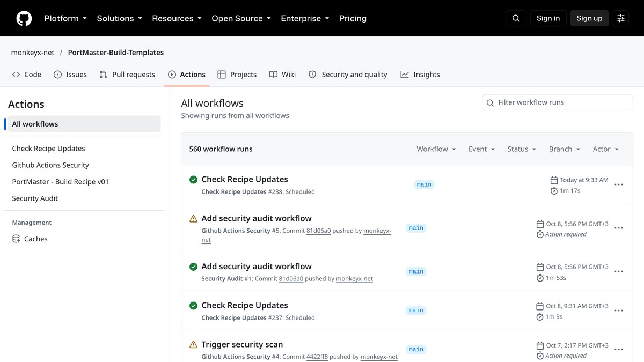Open the Status filter dropdown
The height and width of the screenshot is (362, 644).
coord(522,149)
